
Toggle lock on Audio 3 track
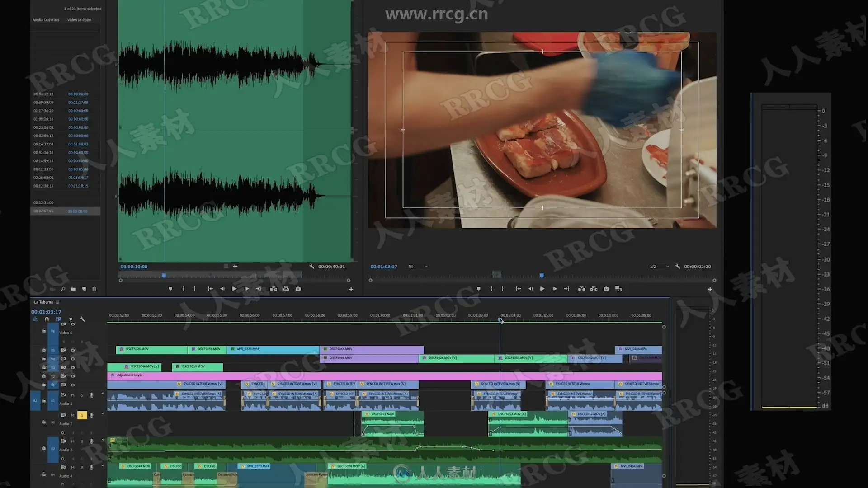click(44, 448)
